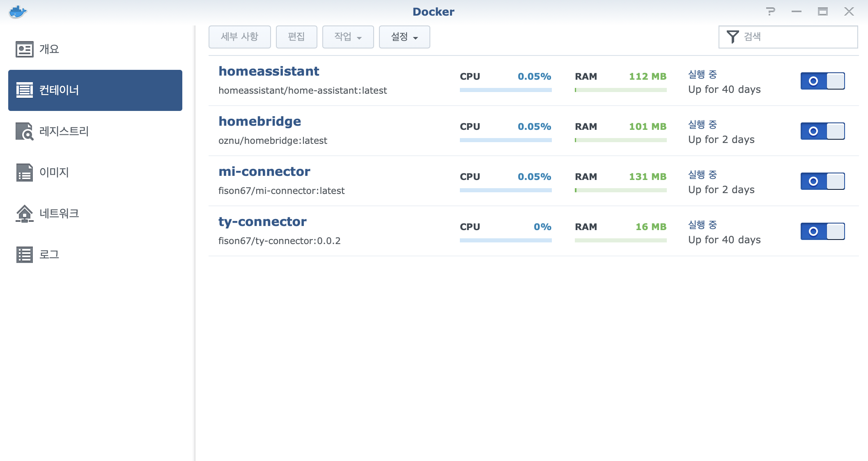This screenshot has height=461, width=868.
Task: Switch to the 이미지 tab label
Action: (x=54, y=173)
